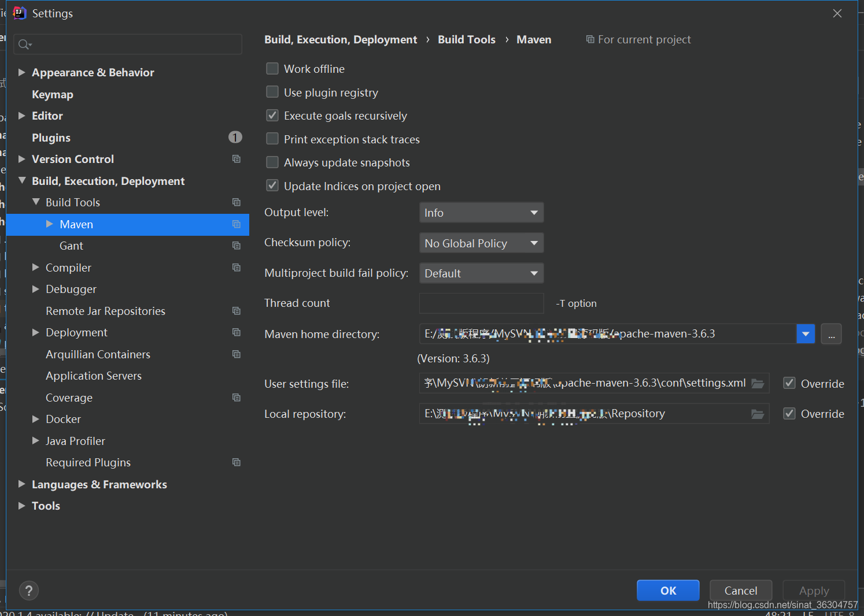Select Java Profiler item
Viewport: 864px width, 616px height.
click(x=75, y=441)
